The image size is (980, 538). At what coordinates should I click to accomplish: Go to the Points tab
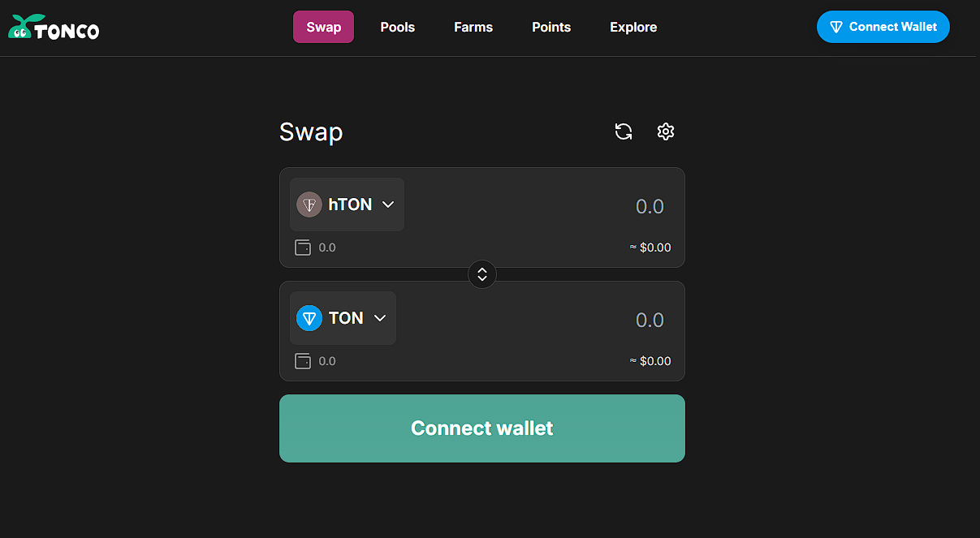pos(551,27)
